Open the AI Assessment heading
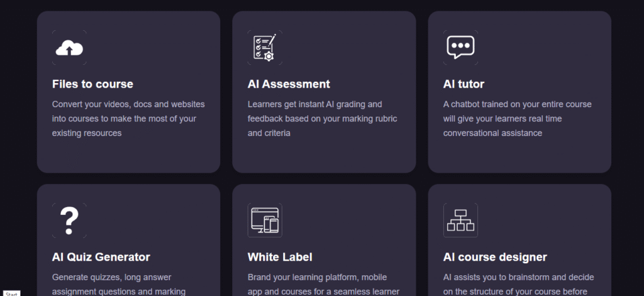Screen dimensions: 644x296 289,84
